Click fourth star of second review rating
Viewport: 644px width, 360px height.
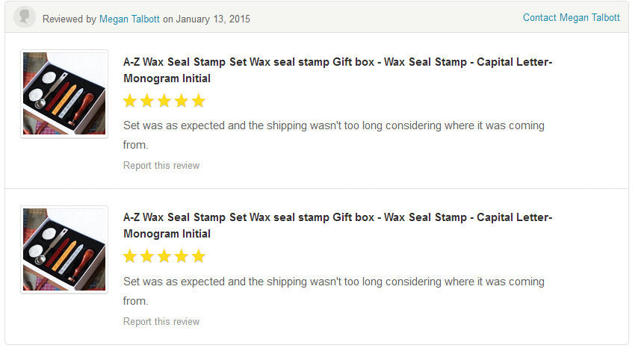point(181,256)
